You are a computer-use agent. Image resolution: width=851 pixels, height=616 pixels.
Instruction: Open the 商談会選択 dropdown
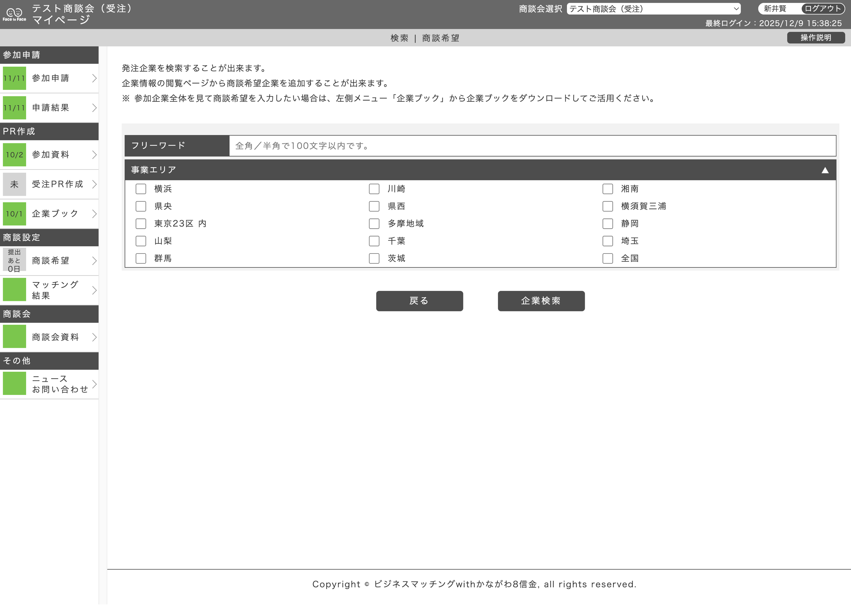coord(653,9)
